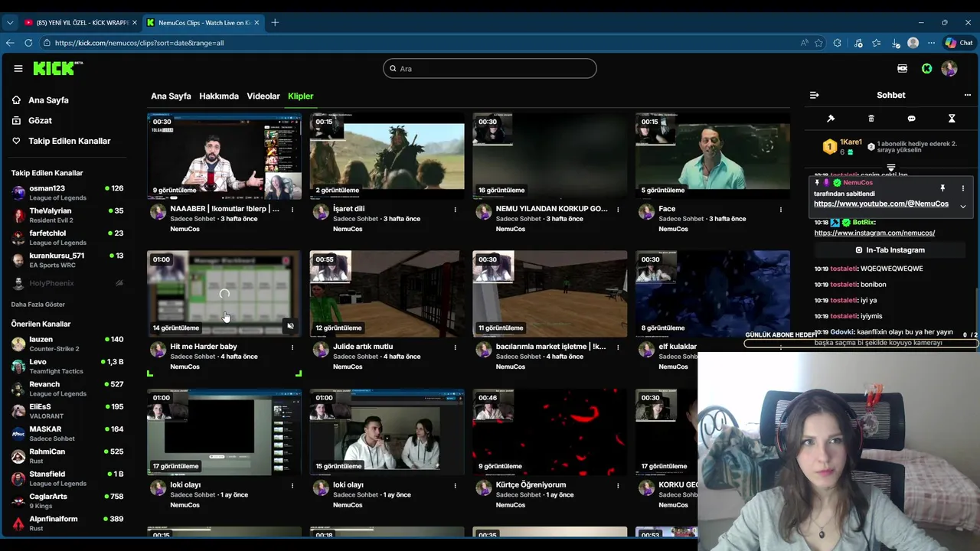Open options for the 'NAAABER' clip
Viewport: 980px width, 551px height.
click(x=292, y=210)
